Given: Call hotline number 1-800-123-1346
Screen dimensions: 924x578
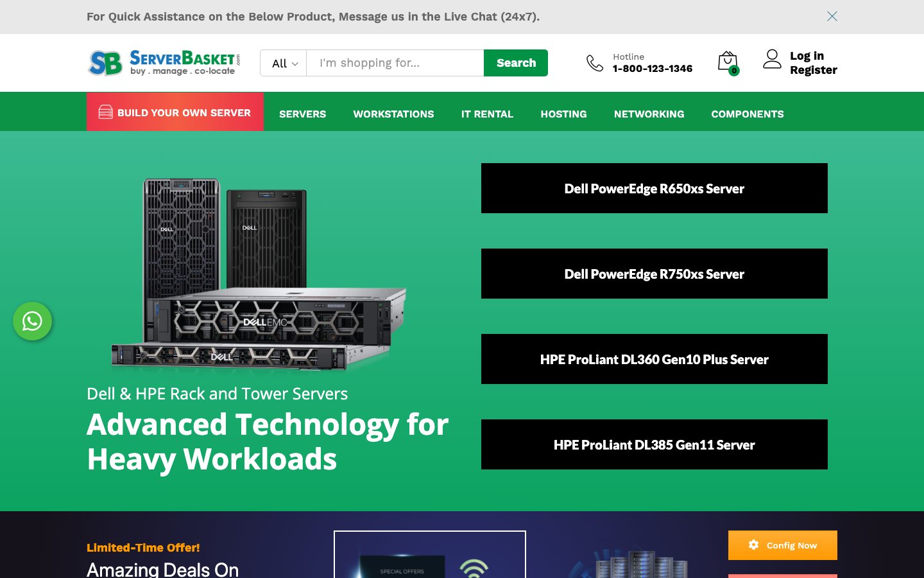Looking at the screenshot, I should [x=653, y=69].
